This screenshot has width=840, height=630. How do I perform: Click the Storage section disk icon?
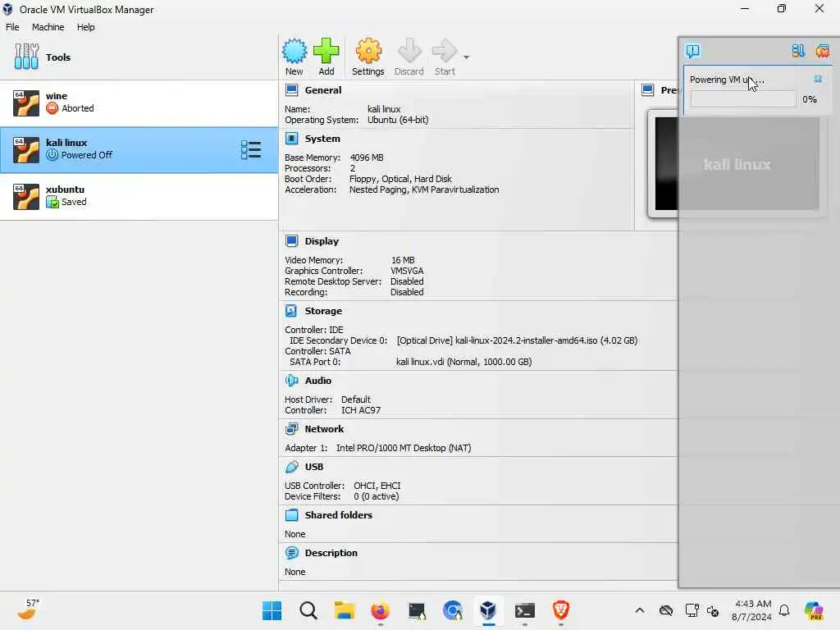[291, 311]
